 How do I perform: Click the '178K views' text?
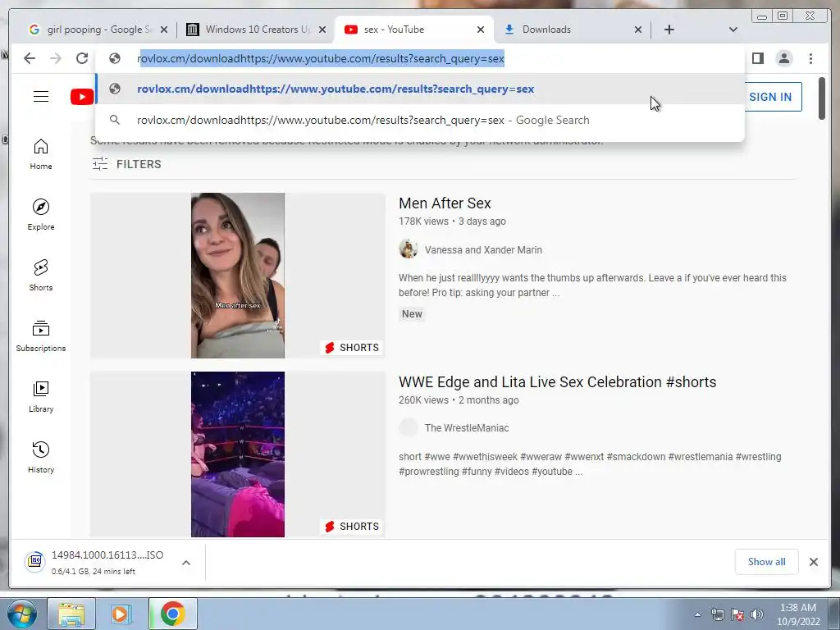pos(423,221)
